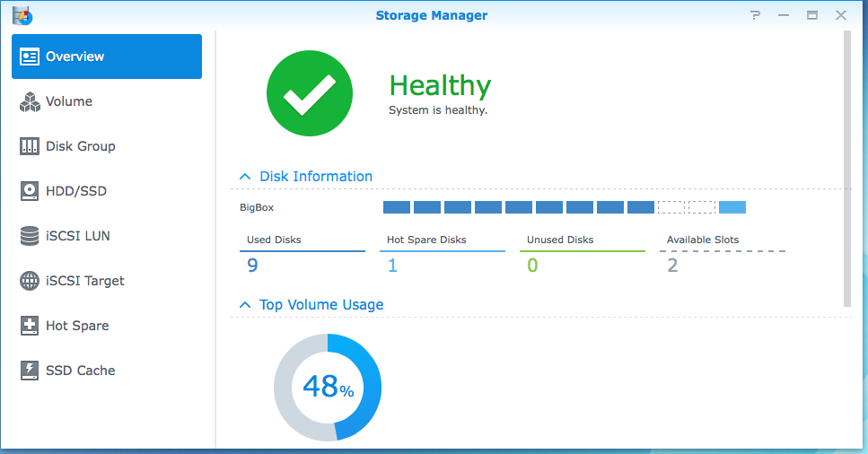Screen dimensions: 868x454
Task: Click the iSCSI LUN database icon
Action: 30,236
